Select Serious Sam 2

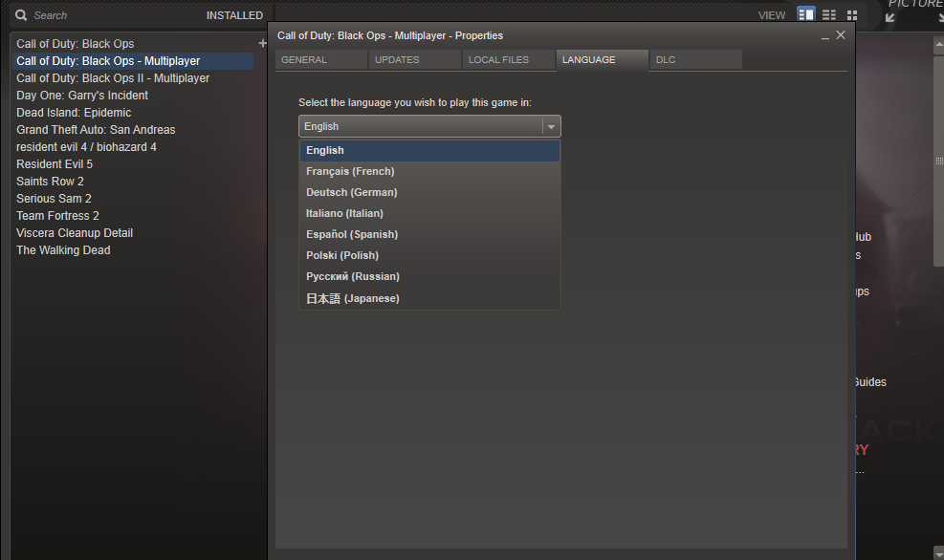click(133, 199)
